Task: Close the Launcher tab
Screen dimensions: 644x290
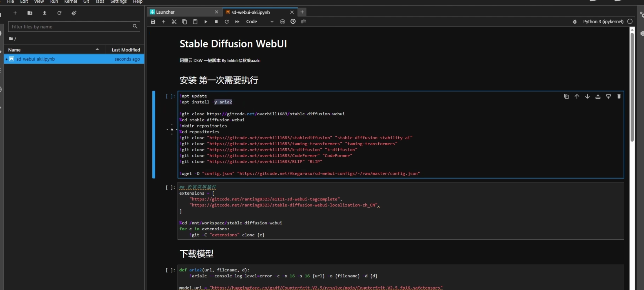Action: point(216,12)
